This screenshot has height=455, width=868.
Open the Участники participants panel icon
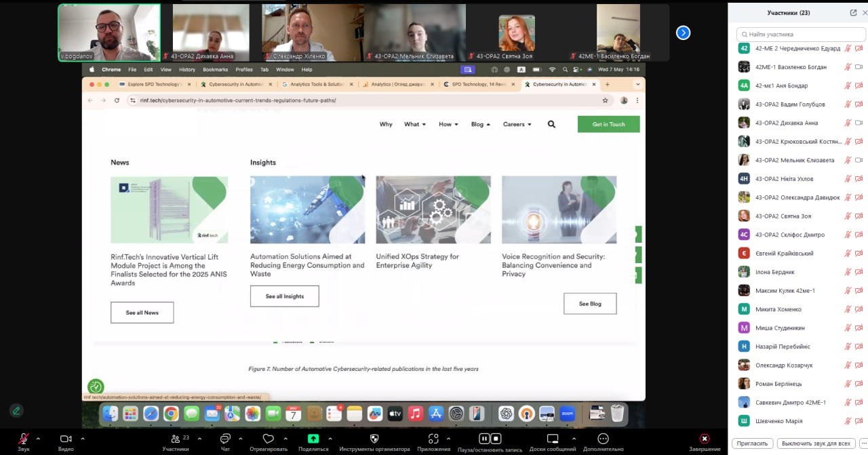tap(176, 439)
